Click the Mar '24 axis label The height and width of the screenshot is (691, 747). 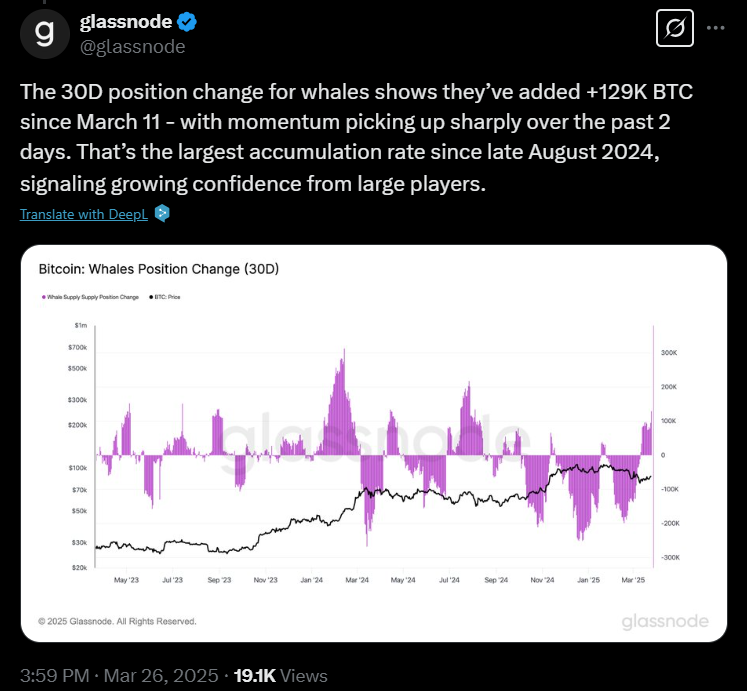pyautogui.click(x=357, y=580)
